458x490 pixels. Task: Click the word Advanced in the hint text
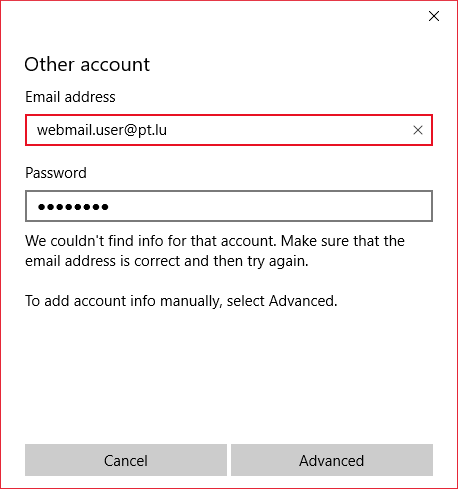click(x=303, y=301)
